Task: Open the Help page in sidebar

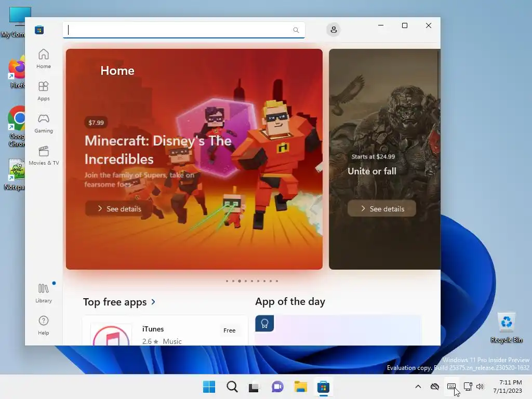Action: [x=44, y=325]
